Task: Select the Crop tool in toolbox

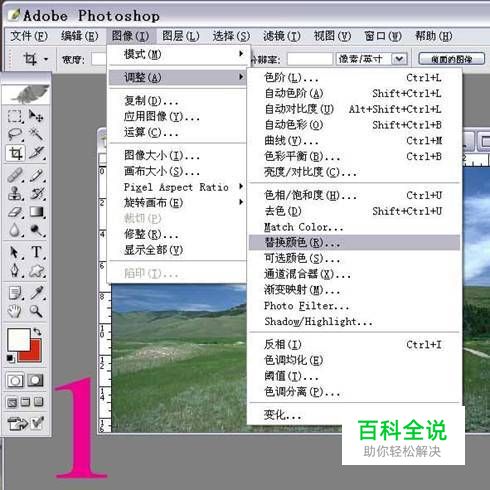Action: tap(15, 153)
